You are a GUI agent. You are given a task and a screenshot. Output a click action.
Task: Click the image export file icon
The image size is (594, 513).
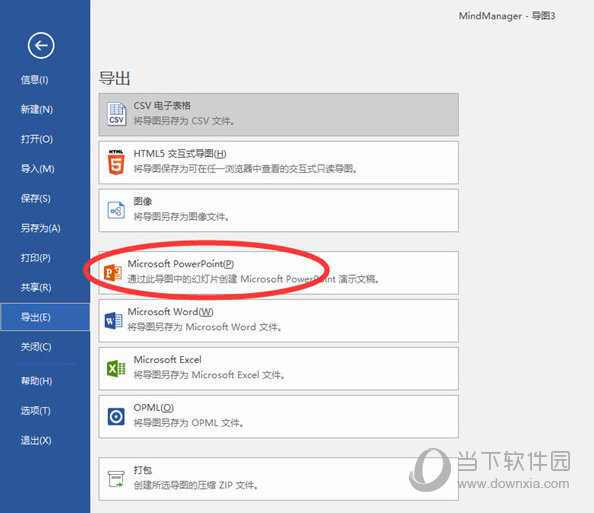pyautogui.click(x=116, y=210)
